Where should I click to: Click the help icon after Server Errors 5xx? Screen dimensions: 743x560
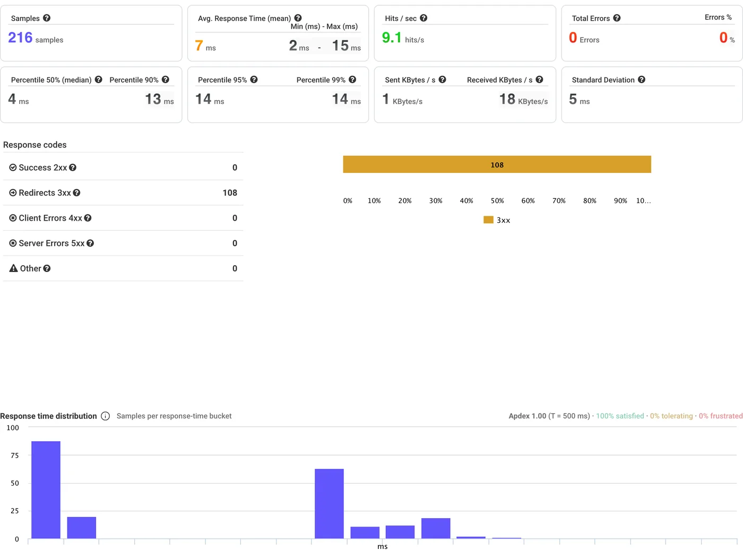[90, 243]
